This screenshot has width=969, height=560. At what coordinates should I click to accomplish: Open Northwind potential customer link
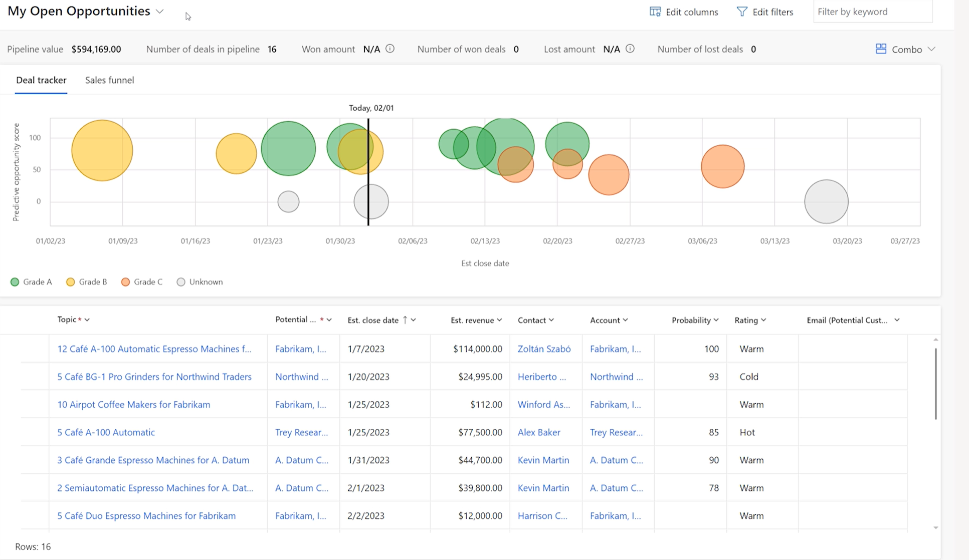click(x=302, y=377)
